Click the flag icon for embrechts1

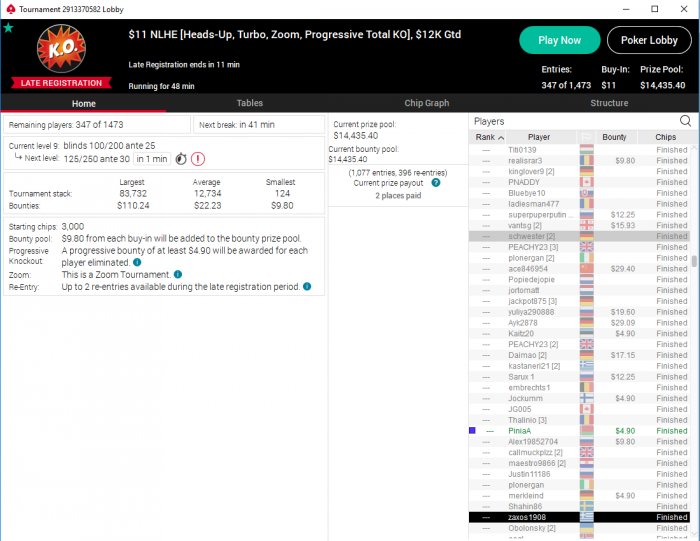pyautogui.click(x=587, y=387)
